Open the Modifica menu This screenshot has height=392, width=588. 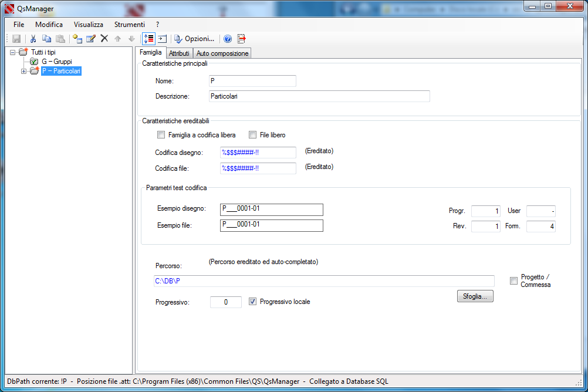(49, 25)
